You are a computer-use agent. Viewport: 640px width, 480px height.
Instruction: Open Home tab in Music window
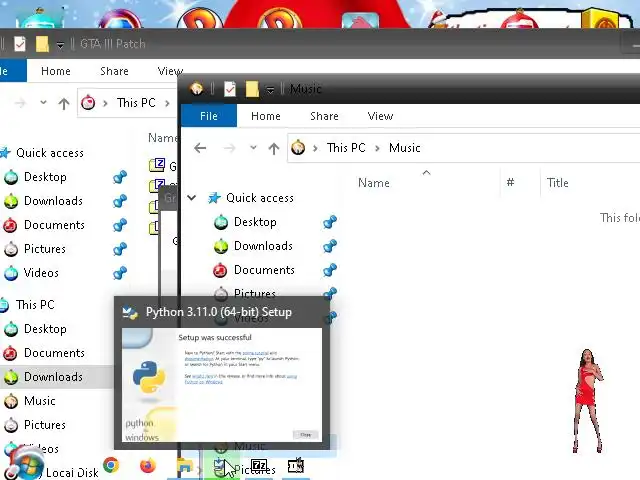coord(266,116)
